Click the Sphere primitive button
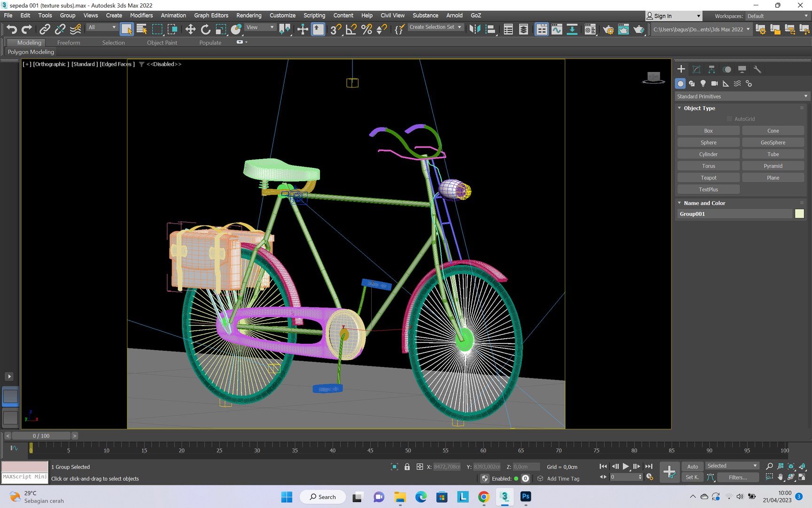This screenshot has height=508, width=812. 709,143
